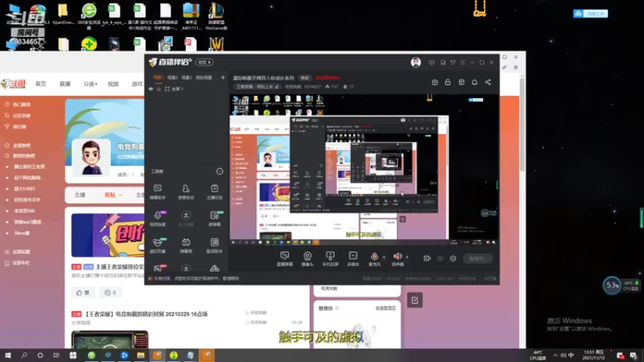Open File Explorer from taskbar
The image size is (644, 362).
(x=141, y=355)
